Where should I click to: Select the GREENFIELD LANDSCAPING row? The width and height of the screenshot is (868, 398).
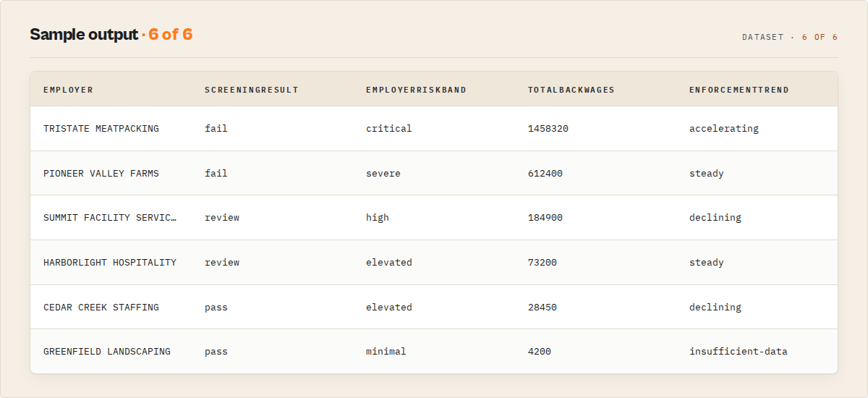click(x=434, y=352)
